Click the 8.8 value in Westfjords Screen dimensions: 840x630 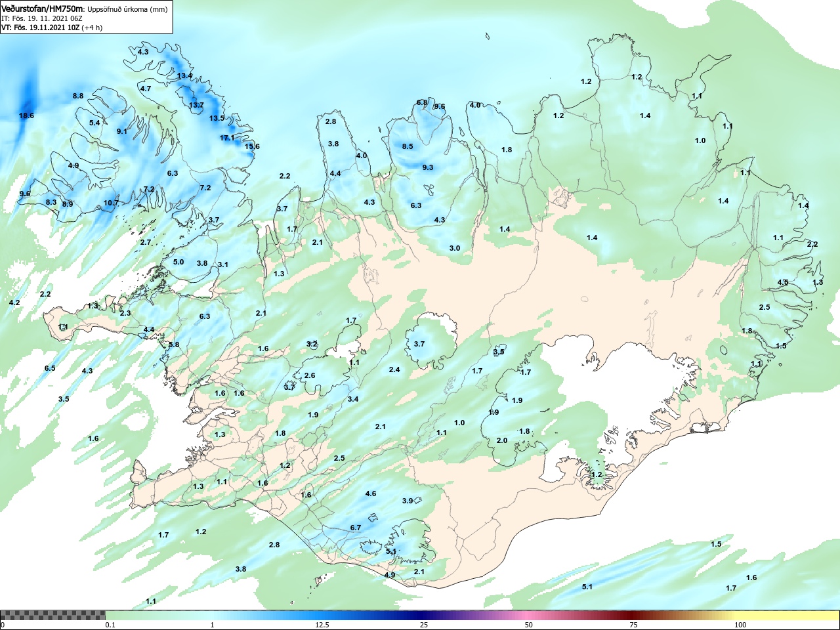pos(78,96)
